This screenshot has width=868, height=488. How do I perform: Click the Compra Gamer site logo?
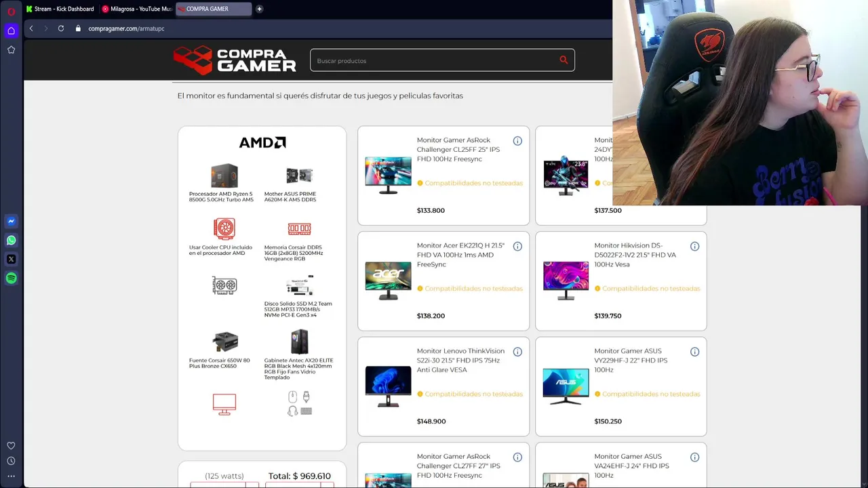point(235,60)
